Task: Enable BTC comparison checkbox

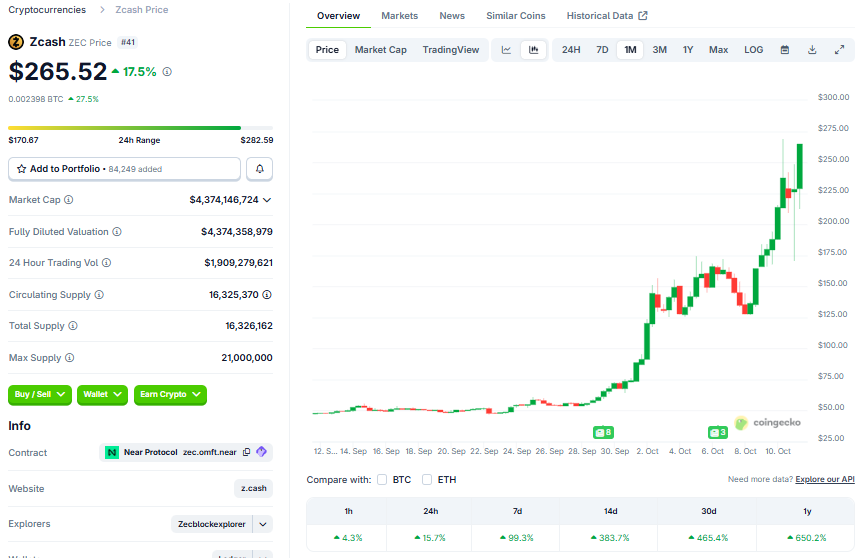Action: [x=382, y=479]
